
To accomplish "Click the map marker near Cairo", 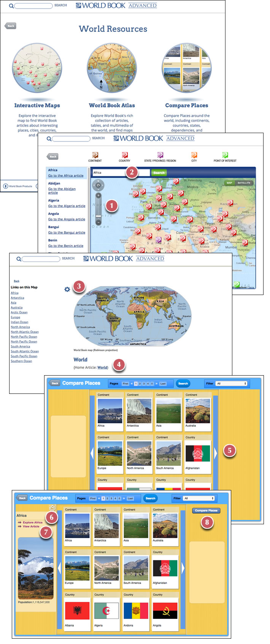I will point(183,238).
